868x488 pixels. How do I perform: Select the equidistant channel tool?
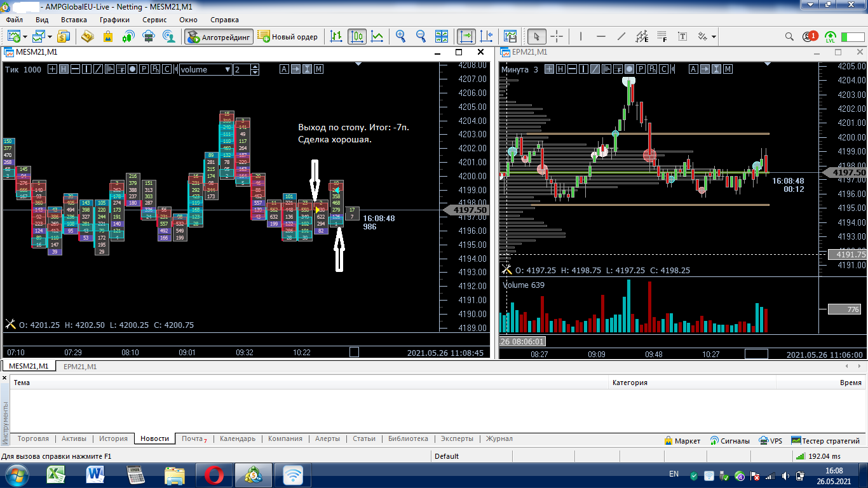tap(642, 36)
